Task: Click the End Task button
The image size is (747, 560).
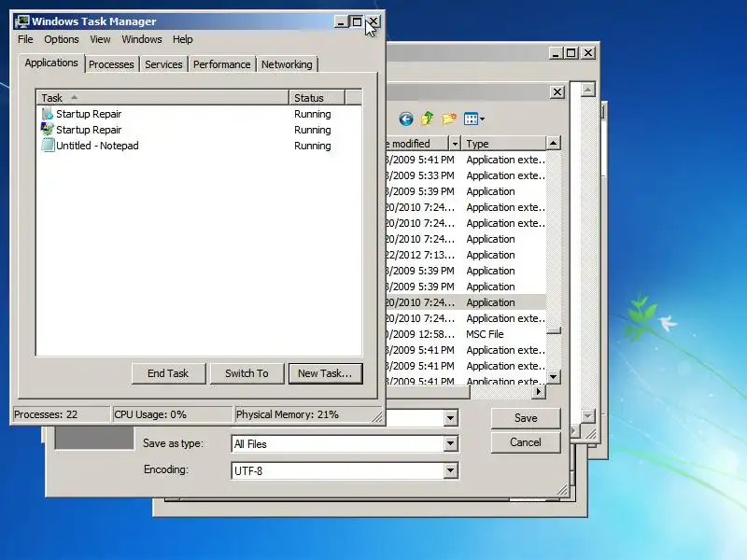Action: pos(168,373)
